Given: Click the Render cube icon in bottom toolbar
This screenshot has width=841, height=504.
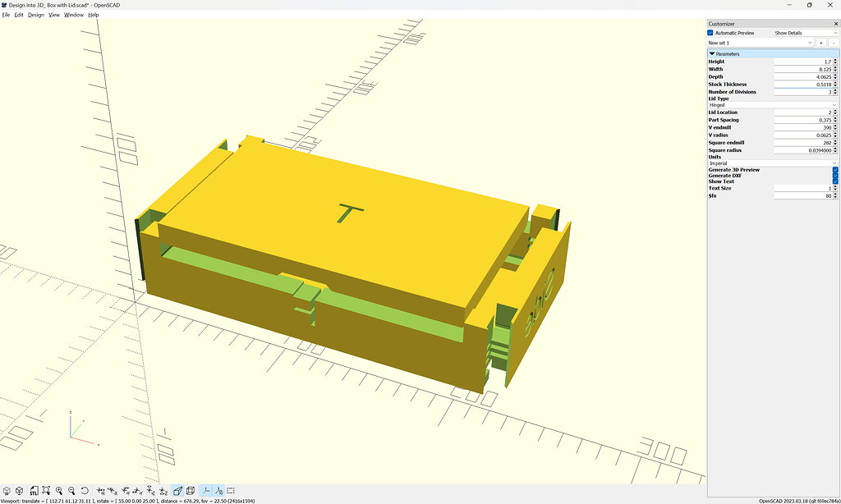Looking at the screenshot, I should coord(20,491).
